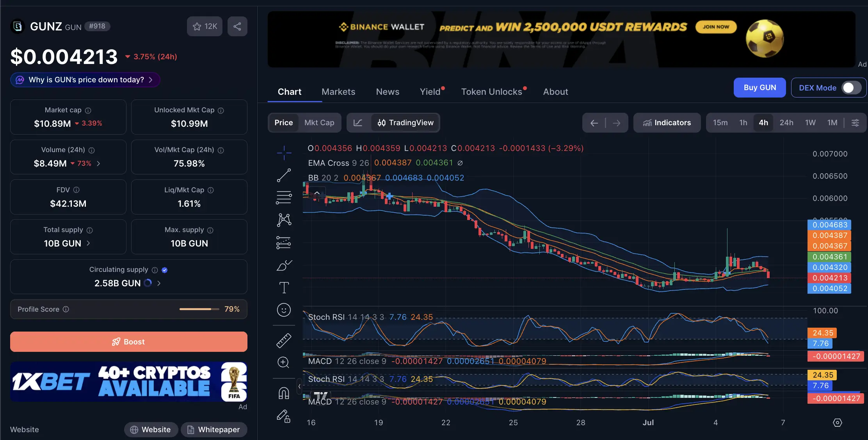Collapse the drawing toolbar side arrow
Image resolution: width=868 pixels, height=440 pixels.
click(299, 387)
